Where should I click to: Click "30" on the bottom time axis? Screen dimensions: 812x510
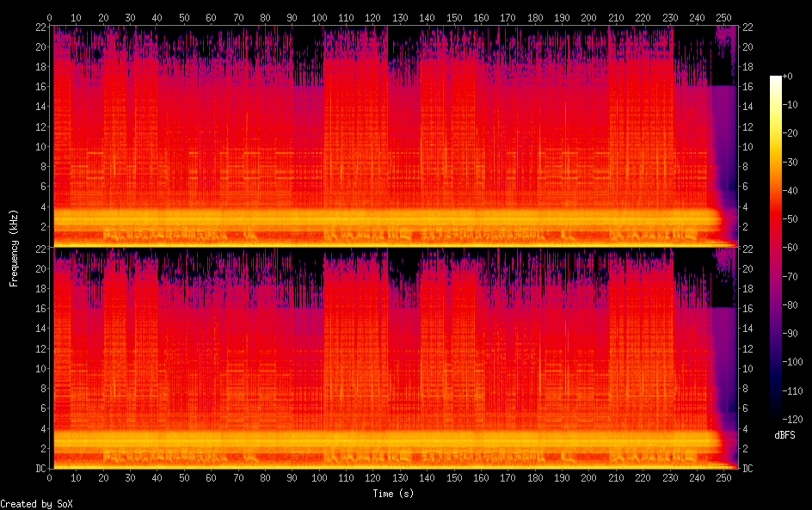(130, 478)
